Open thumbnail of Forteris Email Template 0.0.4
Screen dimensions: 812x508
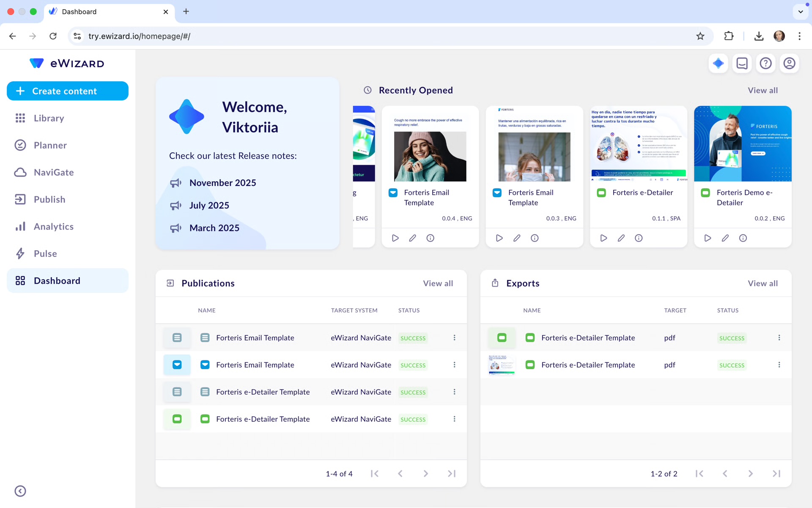click(430, 144)
